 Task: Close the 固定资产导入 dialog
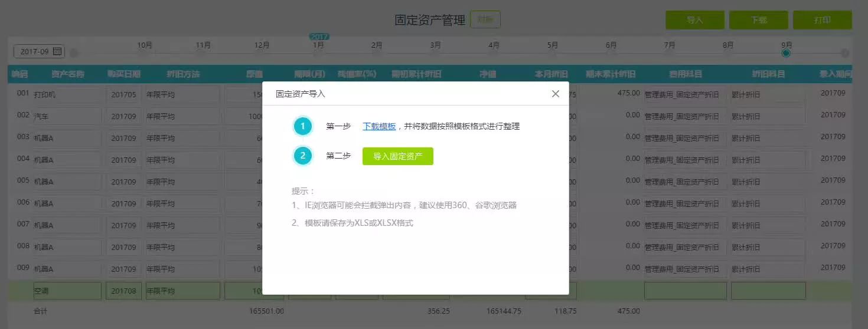tap(555, 94)
